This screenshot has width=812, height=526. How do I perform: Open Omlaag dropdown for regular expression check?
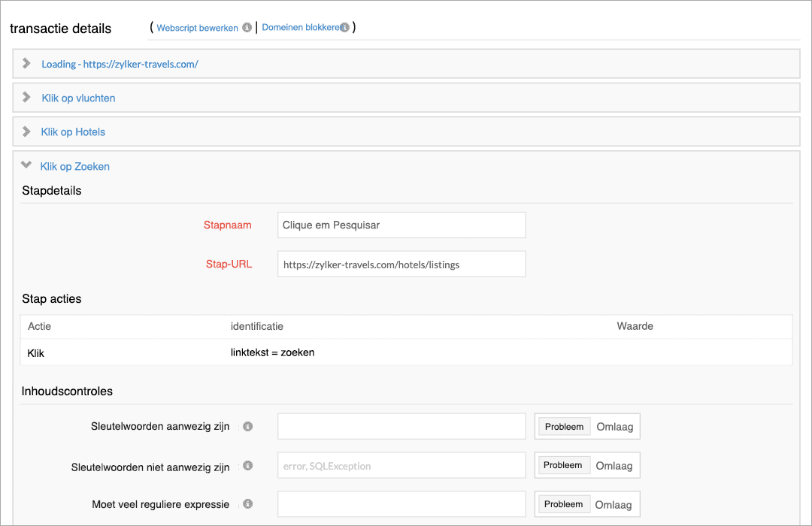614,503
